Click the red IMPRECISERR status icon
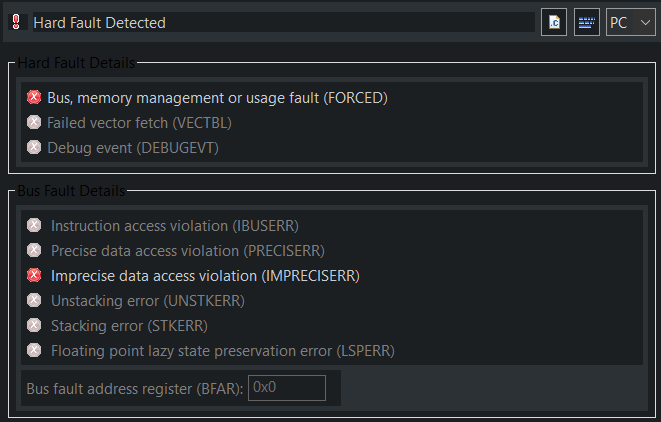The height and width of the screenshot is (422, 661). point(34,275)
